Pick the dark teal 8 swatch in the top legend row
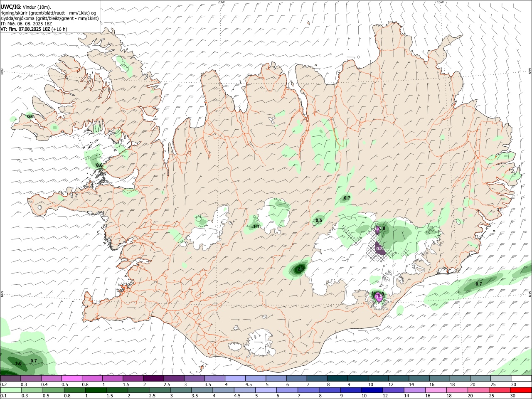 [337, 379]
